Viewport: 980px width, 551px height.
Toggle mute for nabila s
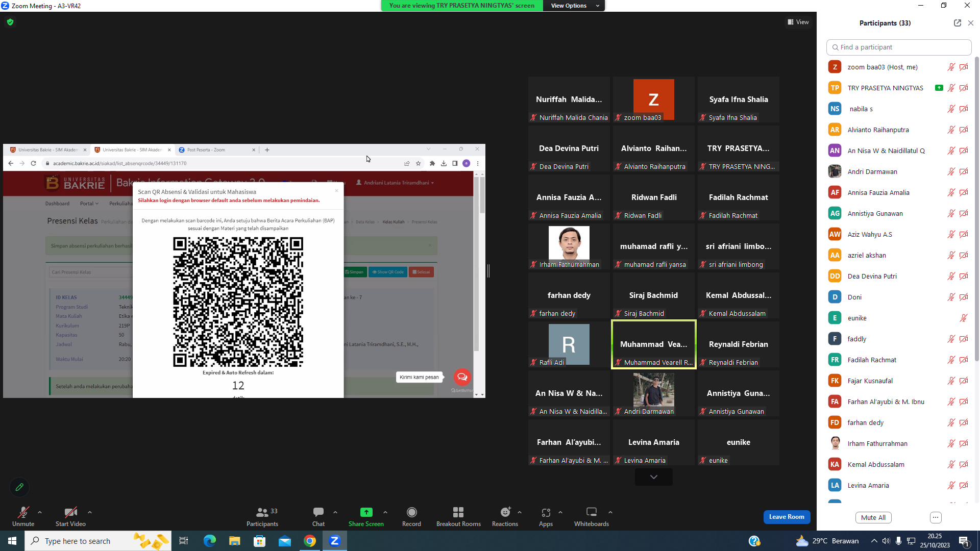pos(951,109)
